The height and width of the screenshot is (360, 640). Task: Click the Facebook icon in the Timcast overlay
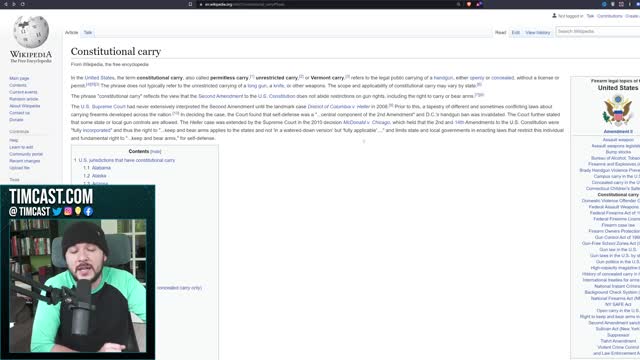coord(88,211)
